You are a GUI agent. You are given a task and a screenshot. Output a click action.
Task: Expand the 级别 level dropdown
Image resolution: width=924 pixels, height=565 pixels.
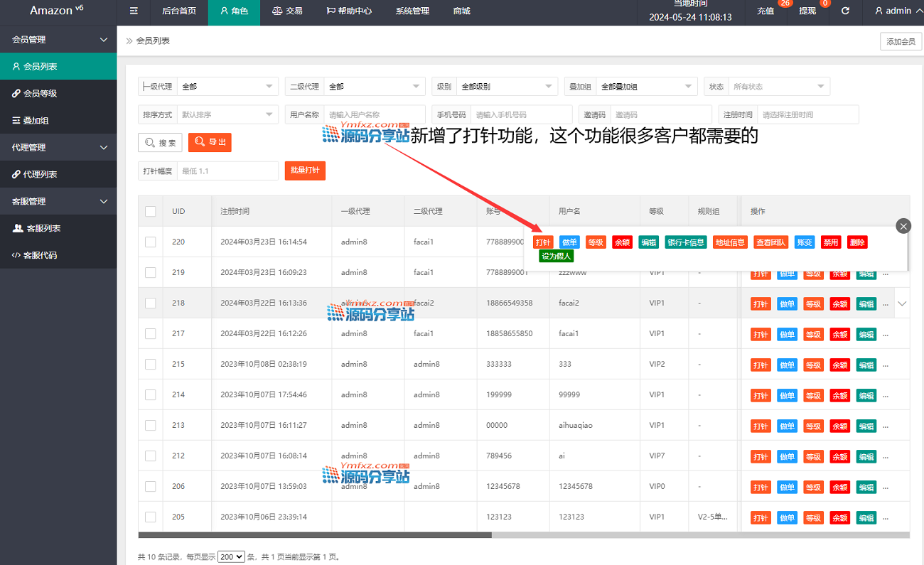(x=506, y=87)
